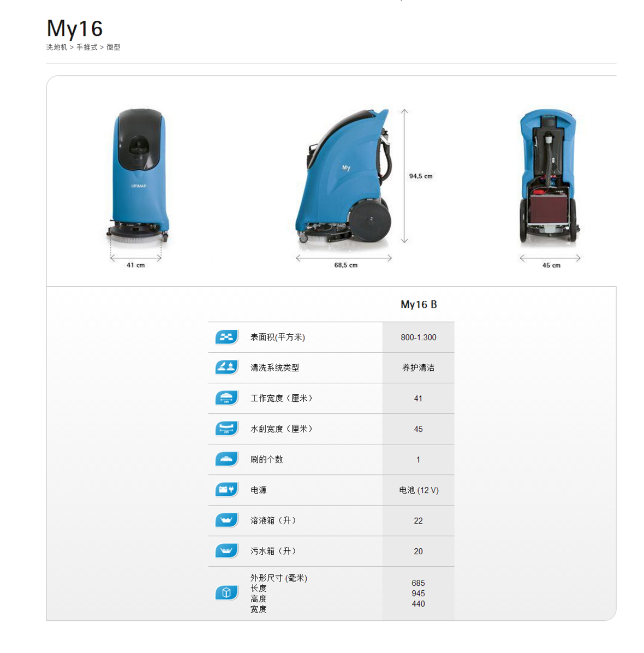Click the brush count value 1
Viewport: 644px width, 653px height.
click(x=419, y=460)
